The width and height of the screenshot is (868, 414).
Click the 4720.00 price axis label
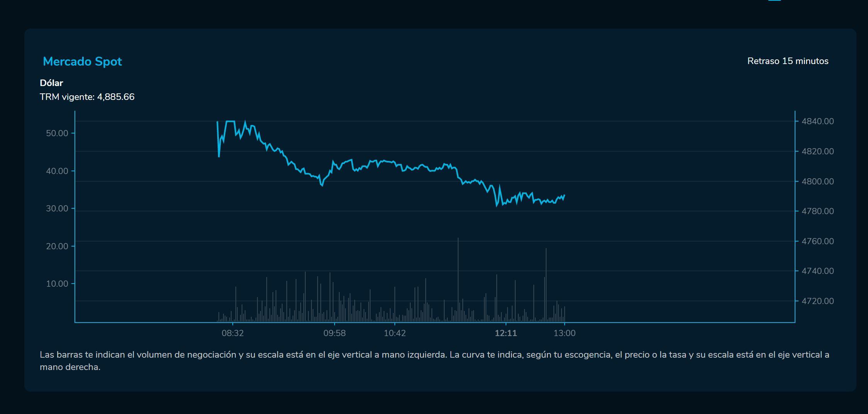[817, 301]
